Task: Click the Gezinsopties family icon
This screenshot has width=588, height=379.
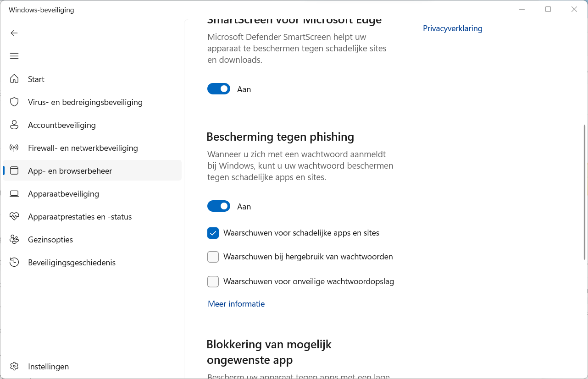Action: point(14,240)
